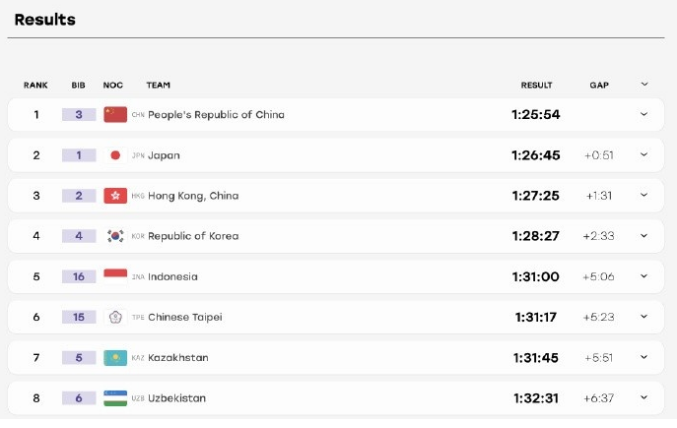
Task: Click the Chinese Taipei result 1:31:17
Action: coord(536,317)
